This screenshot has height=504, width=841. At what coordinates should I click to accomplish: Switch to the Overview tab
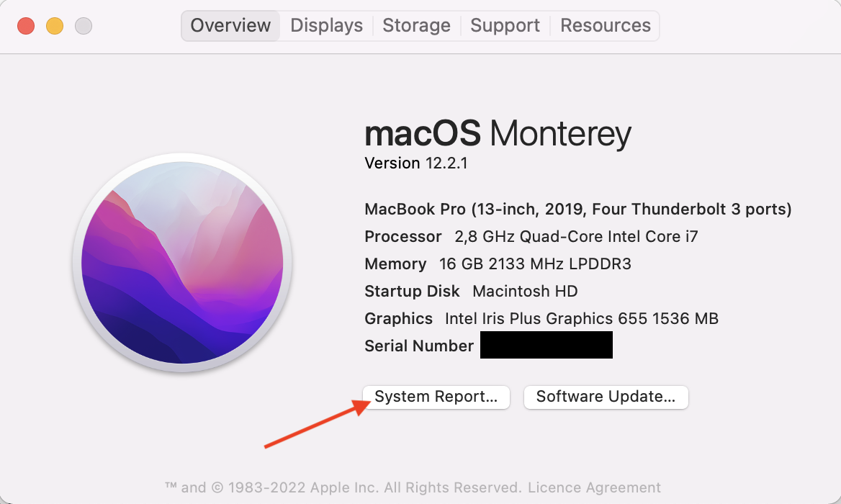pos(230,26)
